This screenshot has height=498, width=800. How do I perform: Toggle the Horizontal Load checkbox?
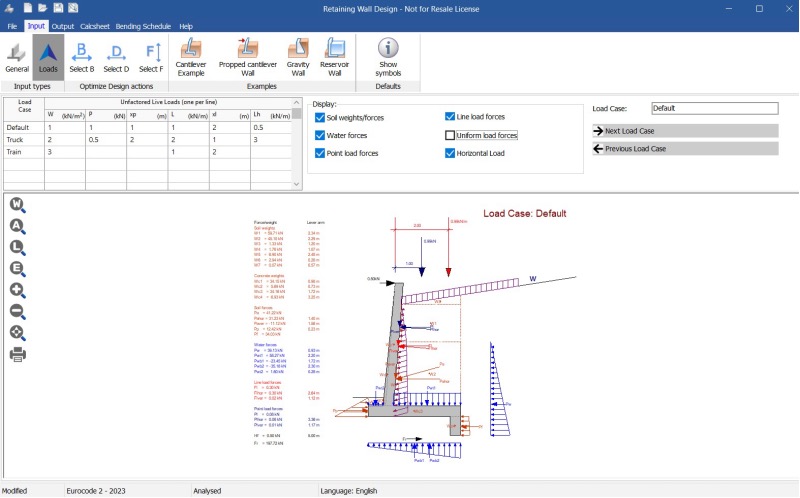[450, 153]
